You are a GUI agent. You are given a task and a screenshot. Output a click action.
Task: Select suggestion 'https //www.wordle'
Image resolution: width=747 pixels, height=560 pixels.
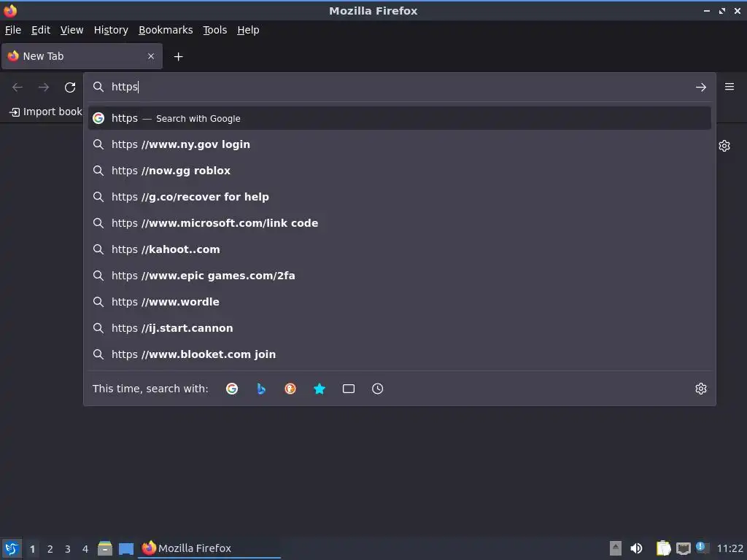pos(399,301)
